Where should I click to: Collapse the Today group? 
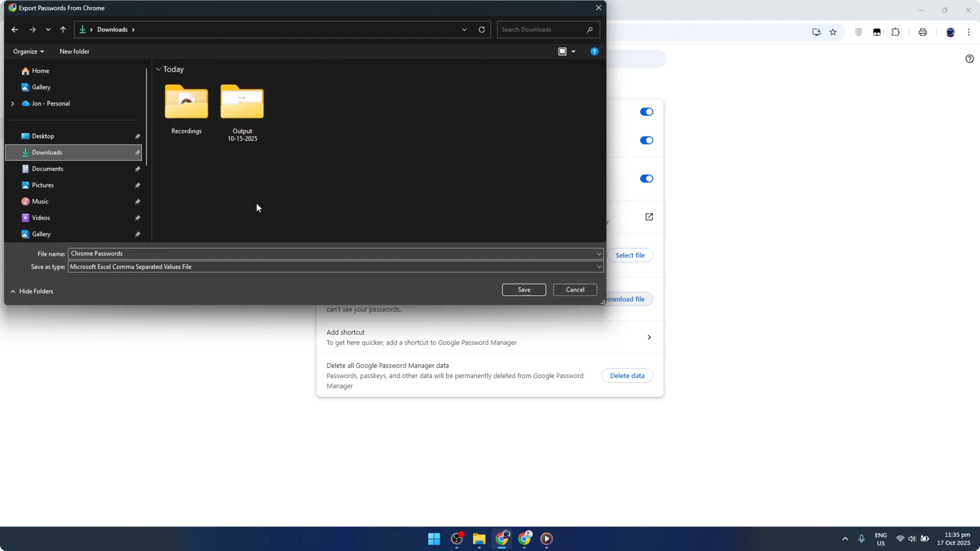[158, 69]
